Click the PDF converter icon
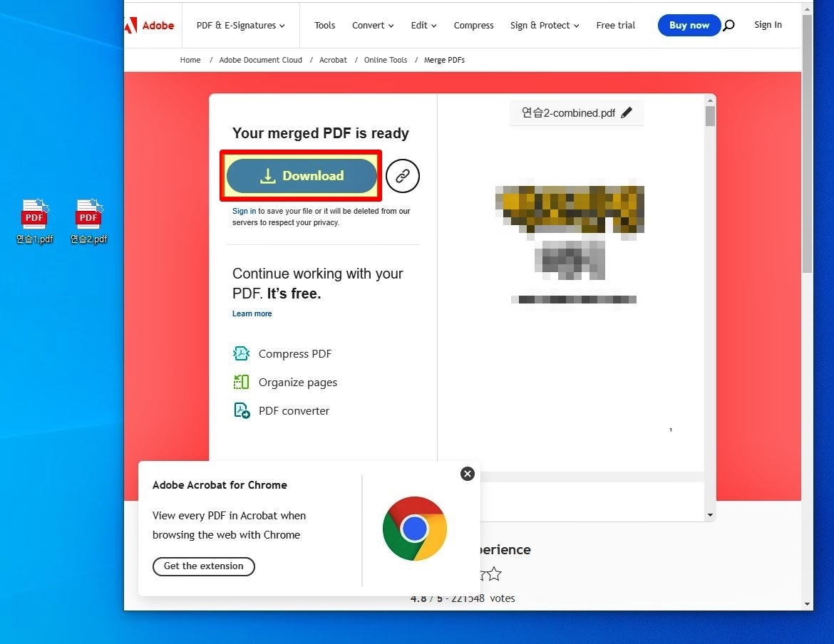This screenshot has height=644, width=834. pos(242,411)
